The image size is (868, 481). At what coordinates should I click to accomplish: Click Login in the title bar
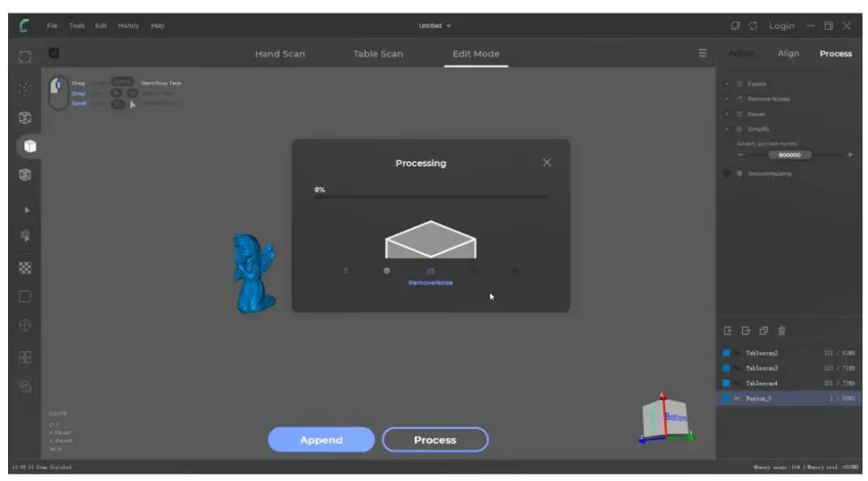(x=782, y=26)
